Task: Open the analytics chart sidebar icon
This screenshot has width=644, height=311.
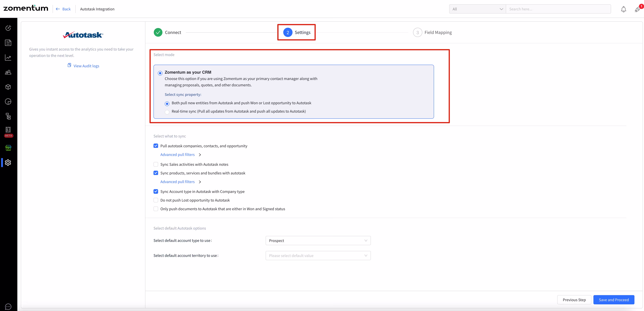Action: pyautogui.click(x=8, y=58)
